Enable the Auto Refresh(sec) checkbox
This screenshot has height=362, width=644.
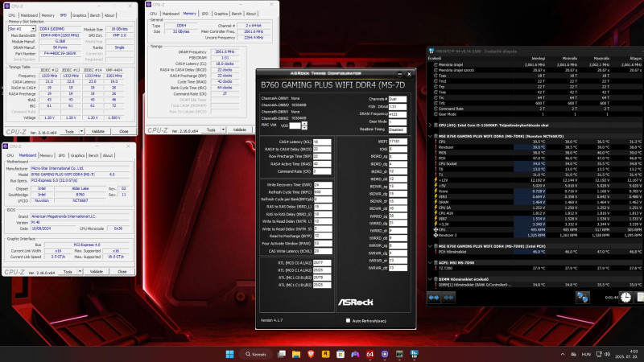[x=348, y=320]
